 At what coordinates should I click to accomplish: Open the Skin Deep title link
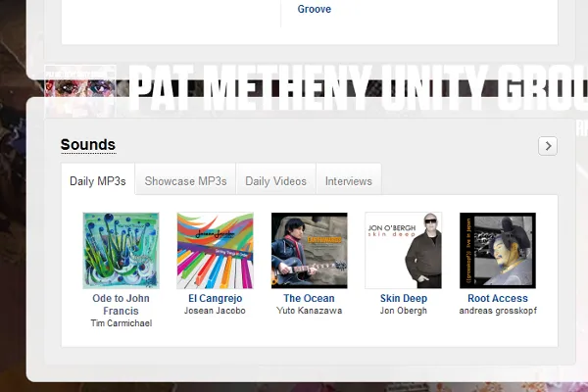[x=404, y=298]
